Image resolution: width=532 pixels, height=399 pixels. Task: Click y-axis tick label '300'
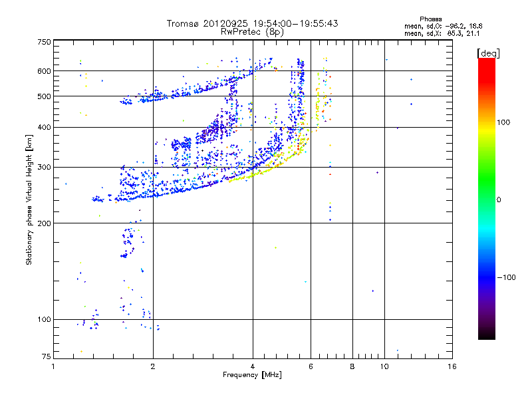44,167
